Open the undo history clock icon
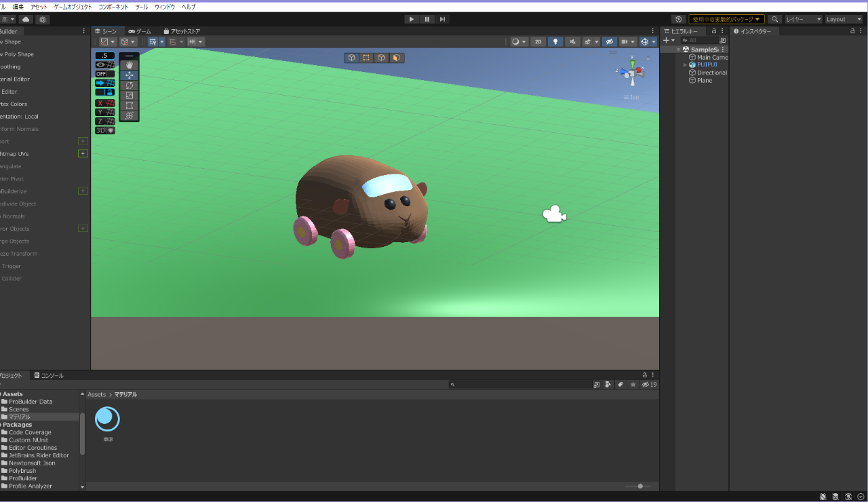The width and height of the screenshot is (868, 502). point(678,20)
